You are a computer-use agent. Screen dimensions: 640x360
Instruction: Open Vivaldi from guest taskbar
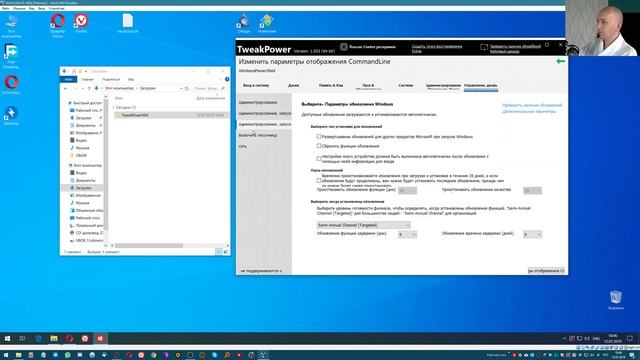tap(84, 338)
